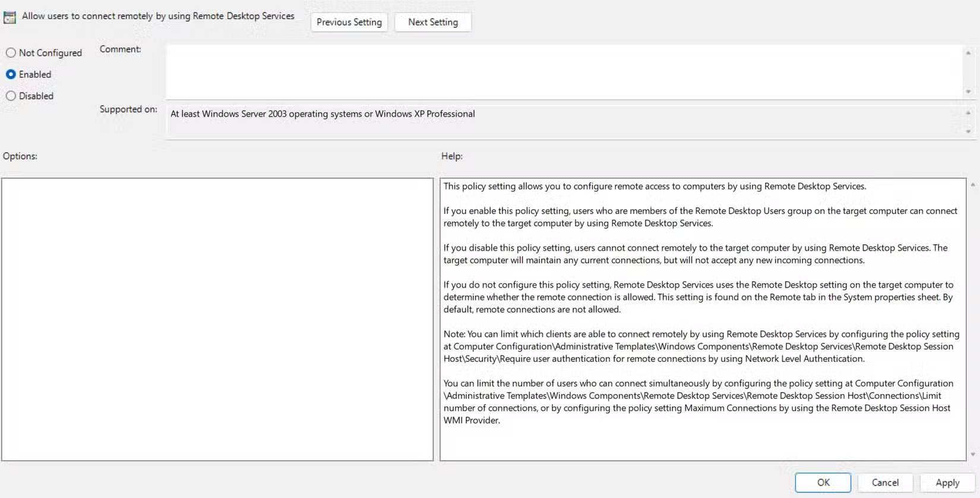This screenshot has width=980, height=498.
Task: Click the 'If you disable this policy setting' paragraph
Action: click(x=696, y=254)
